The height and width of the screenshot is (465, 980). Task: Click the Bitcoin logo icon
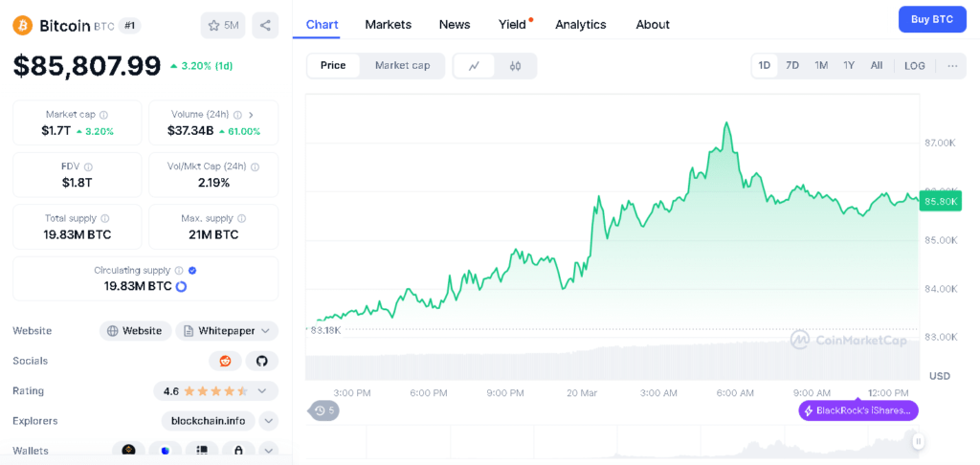pos(23,25)
